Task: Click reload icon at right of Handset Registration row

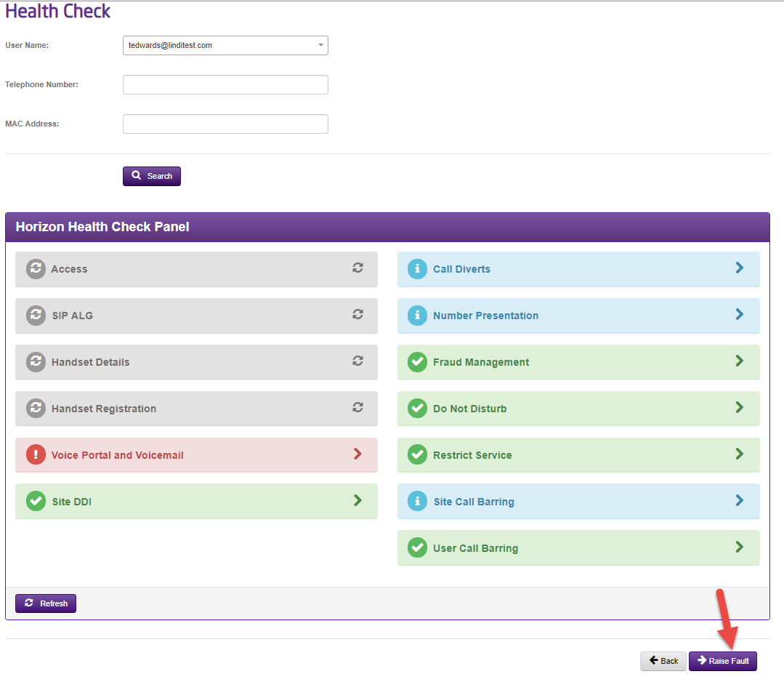Action: tap(357, 407)
